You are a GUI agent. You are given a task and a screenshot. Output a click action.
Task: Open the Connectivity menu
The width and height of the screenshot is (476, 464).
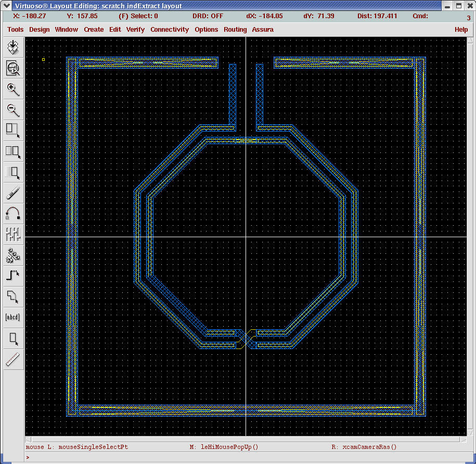[x=170, y=30]
